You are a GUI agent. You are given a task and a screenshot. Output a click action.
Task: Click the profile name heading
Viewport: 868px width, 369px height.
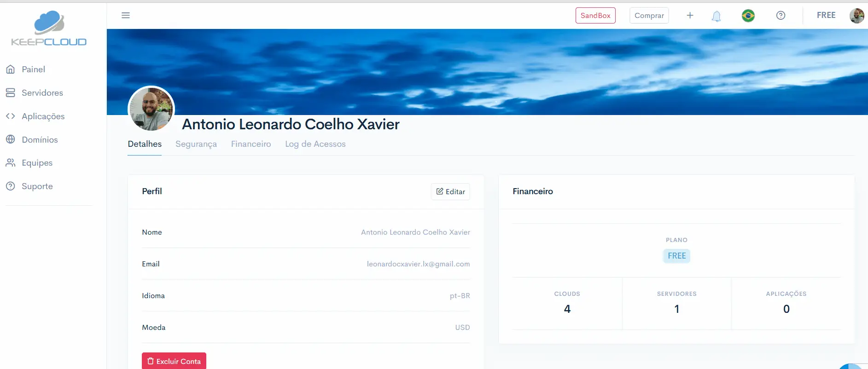coord(291,124)
